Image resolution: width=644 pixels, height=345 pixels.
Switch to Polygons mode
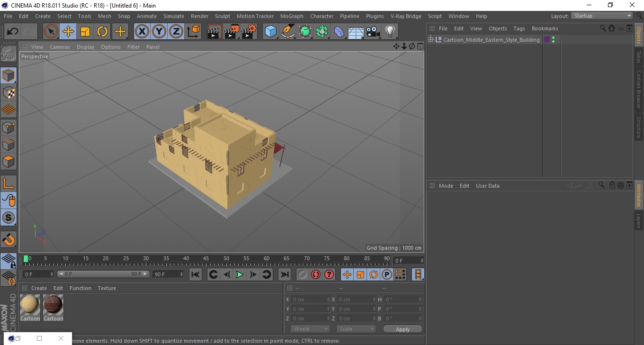[9, 161]
